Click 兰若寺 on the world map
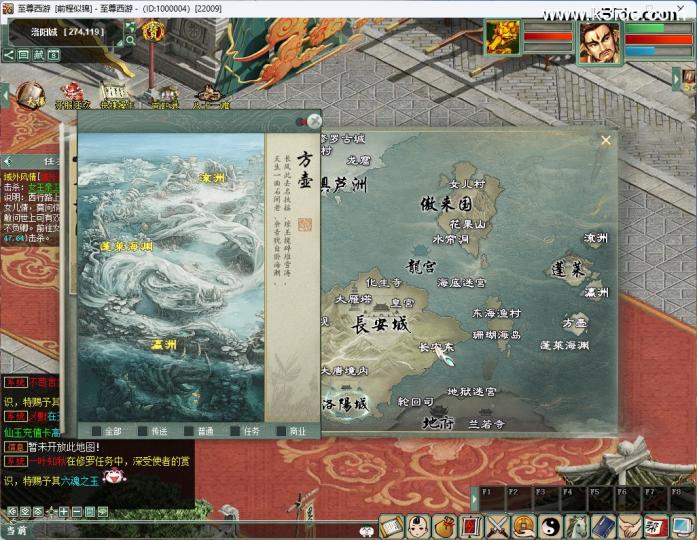697x540 pixels. pos(486,424)
